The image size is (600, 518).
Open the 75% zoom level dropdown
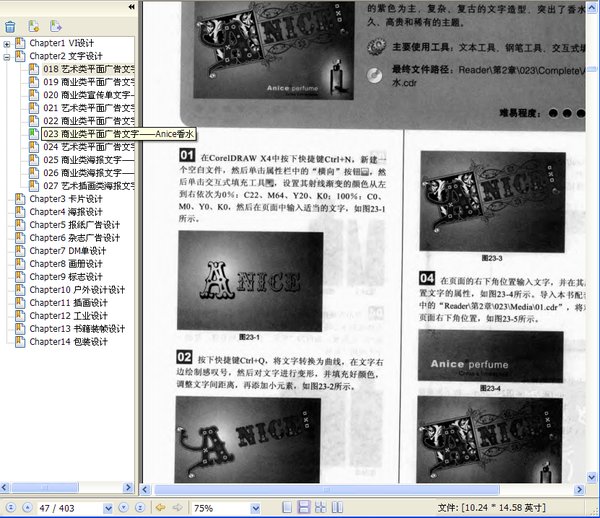255,508
